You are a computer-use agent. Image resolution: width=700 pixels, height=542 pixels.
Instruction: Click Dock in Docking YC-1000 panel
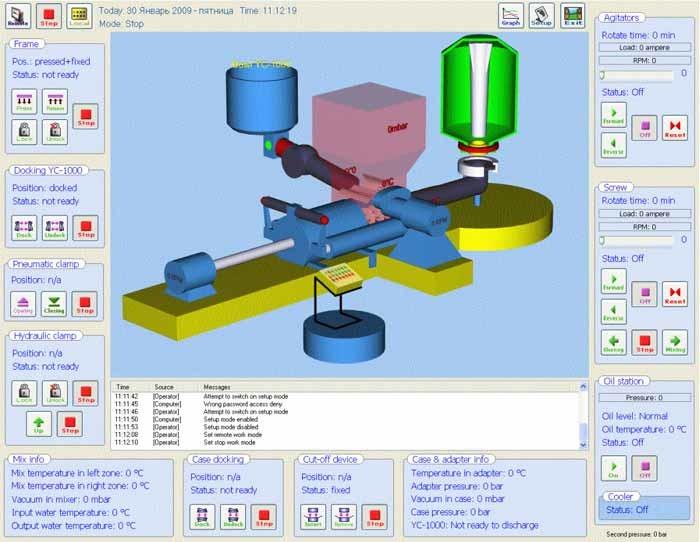click(25, 228)
